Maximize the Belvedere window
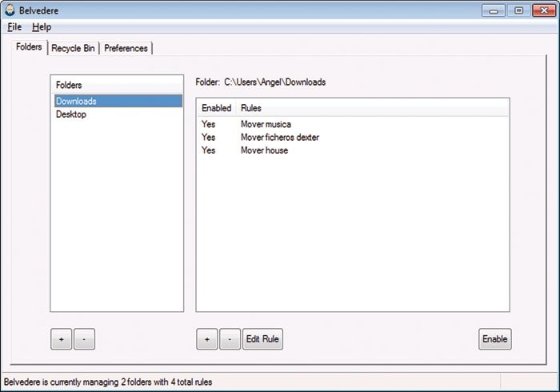 518,10
